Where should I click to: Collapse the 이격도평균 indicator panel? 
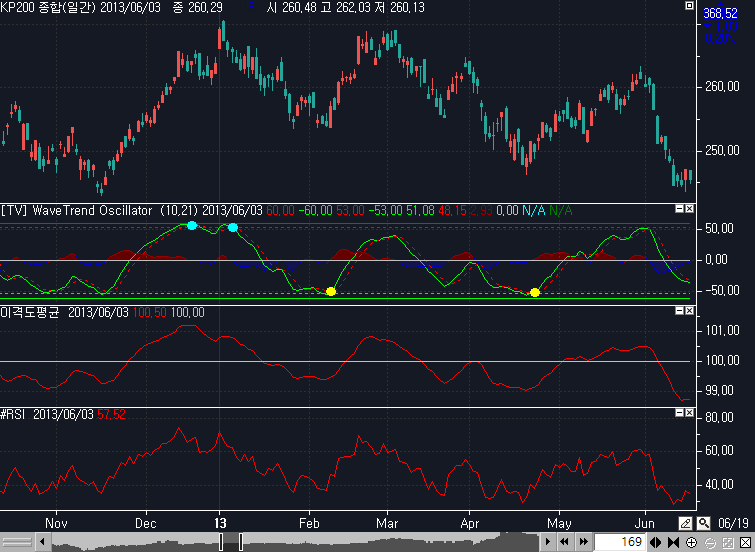pos(679,312)
